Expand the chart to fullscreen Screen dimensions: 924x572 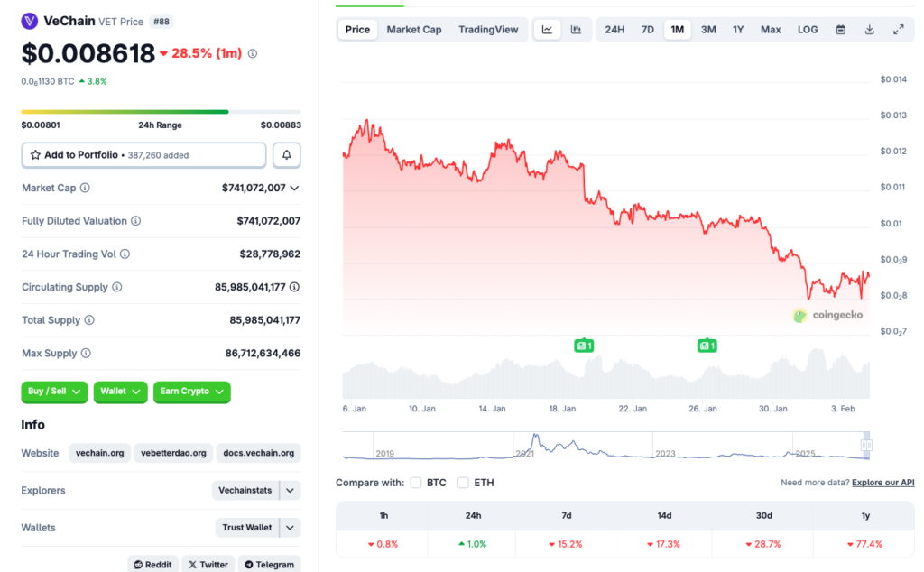coord(898,29)
